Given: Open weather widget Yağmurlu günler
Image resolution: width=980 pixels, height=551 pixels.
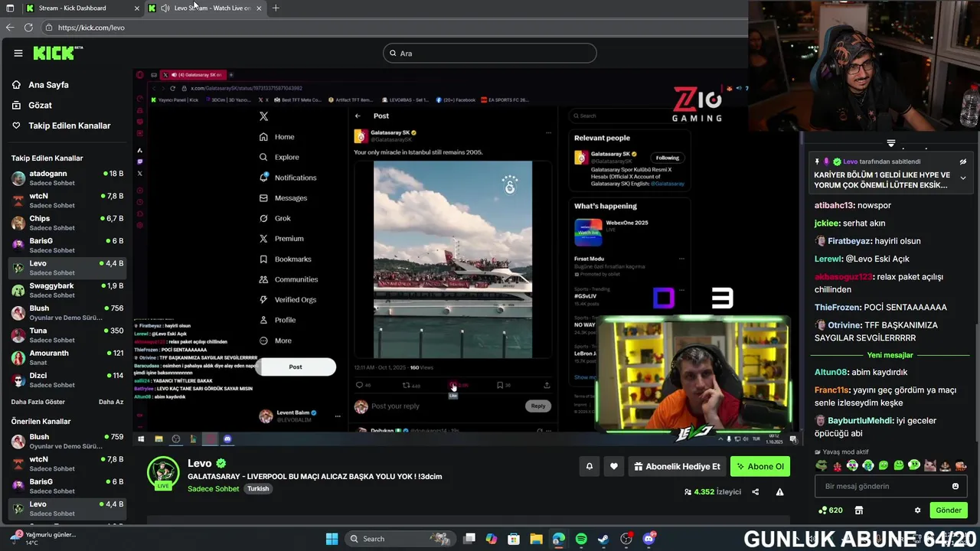Looking at the screenshot, I should click(43, 538).
